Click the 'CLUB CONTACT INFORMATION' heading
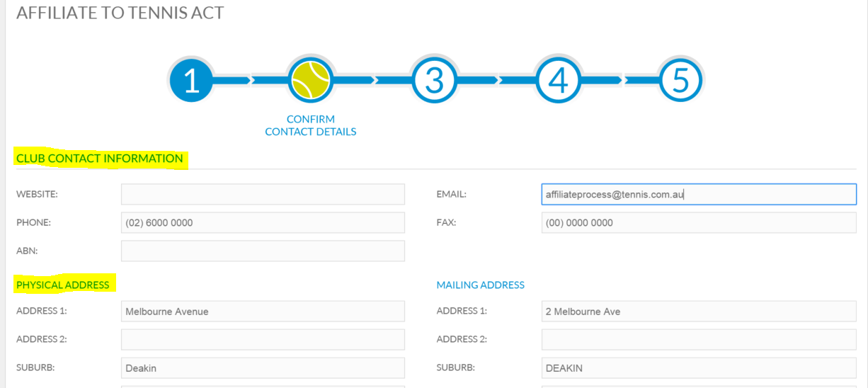The height and width of the screenshot is (388, 868). click(100, 159)
